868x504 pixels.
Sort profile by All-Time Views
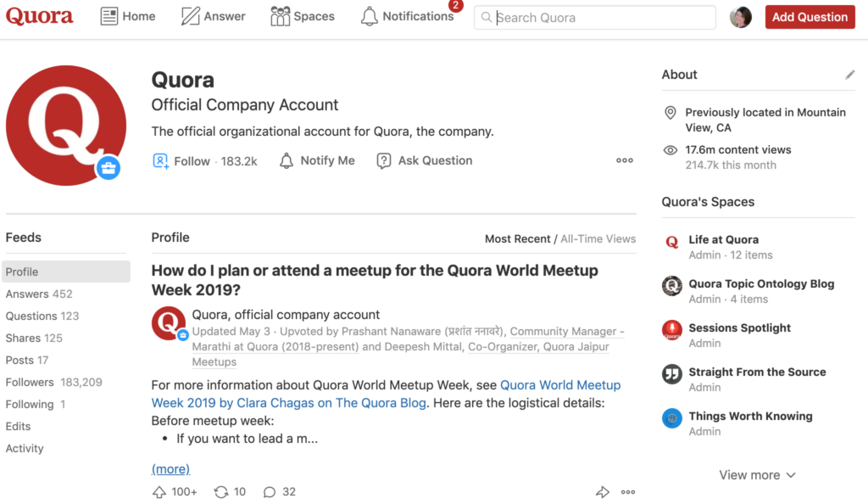click(x=598, y=238)
